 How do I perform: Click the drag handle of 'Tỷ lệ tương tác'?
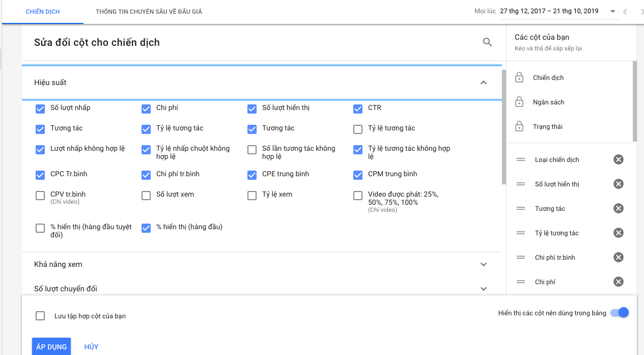(520, 233)
